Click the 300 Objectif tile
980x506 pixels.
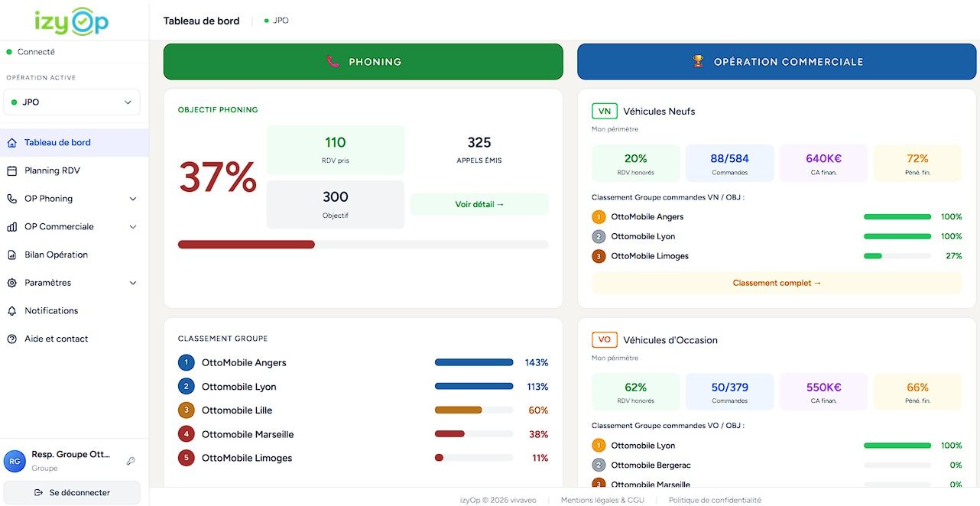336,205
